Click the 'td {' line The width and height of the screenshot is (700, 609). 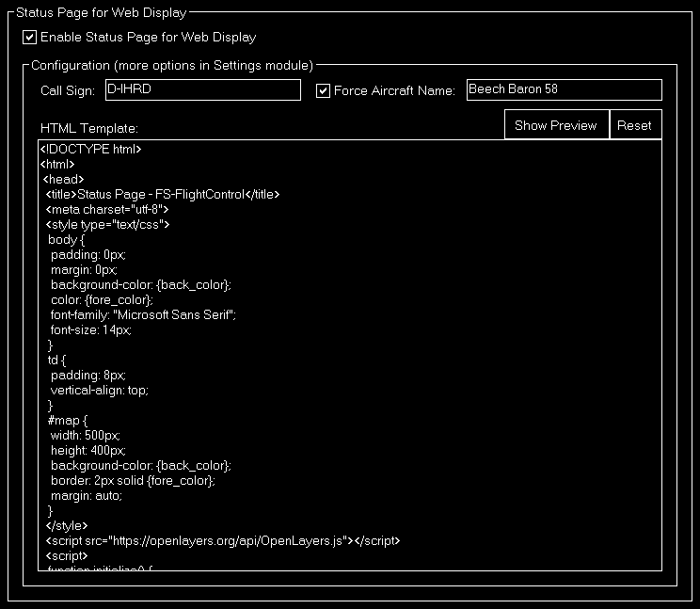point(56,361)
